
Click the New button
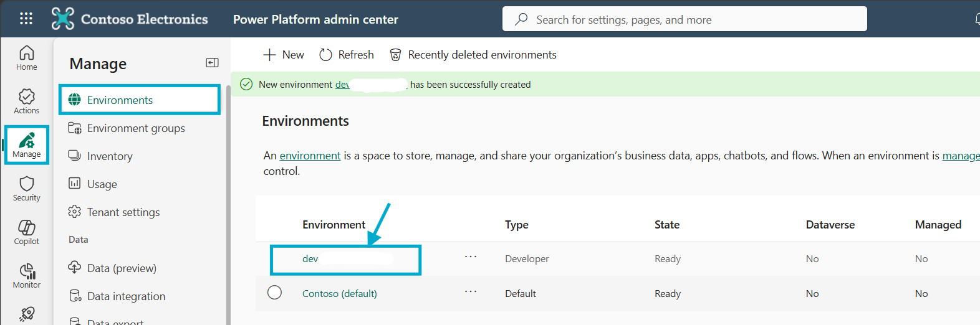pos(284,55)
